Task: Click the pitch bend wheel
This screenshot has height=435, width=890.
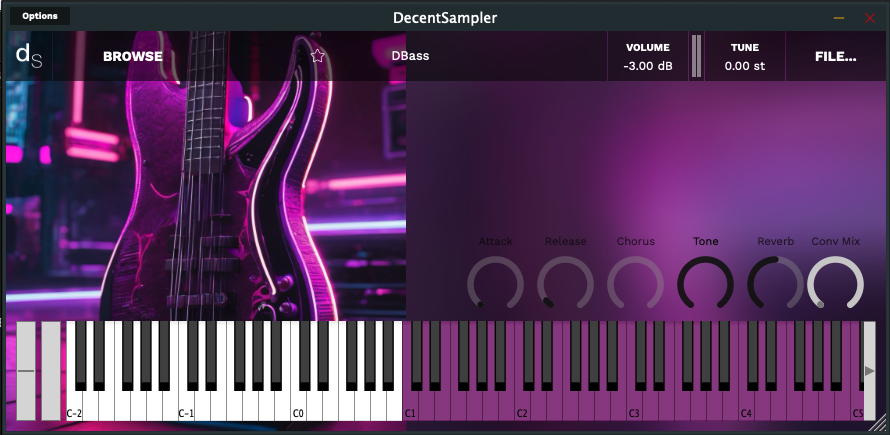Action: [26, 371]
